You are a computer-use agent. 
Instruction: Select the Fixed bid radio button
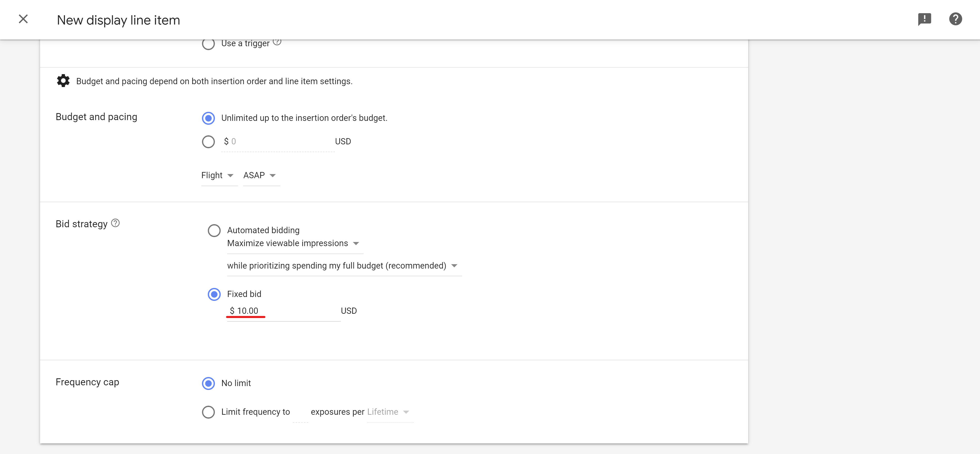(214, 294)
